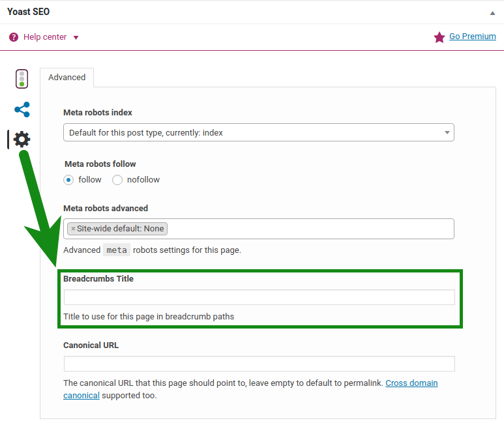
Task: Select the nofollow radio button
Action: point(117,180)
